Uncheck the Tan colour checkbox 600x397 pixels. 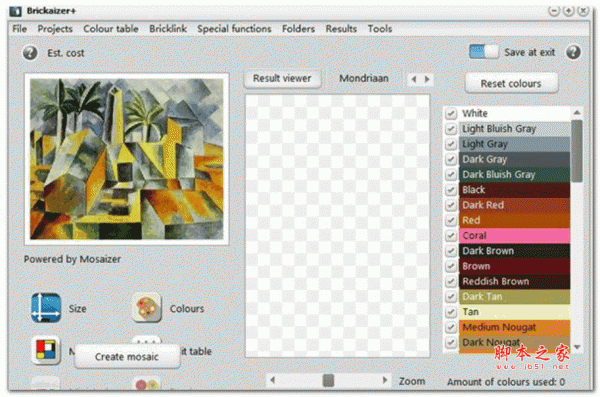tap(451, 312)
